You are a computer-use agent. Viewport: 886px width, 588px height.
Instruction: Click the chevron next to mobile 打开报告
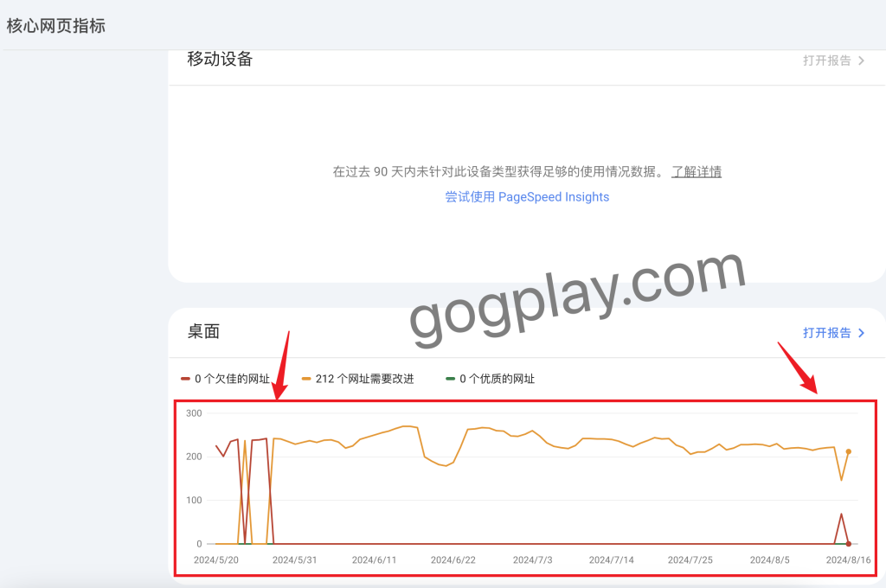(x=861, y=61)
